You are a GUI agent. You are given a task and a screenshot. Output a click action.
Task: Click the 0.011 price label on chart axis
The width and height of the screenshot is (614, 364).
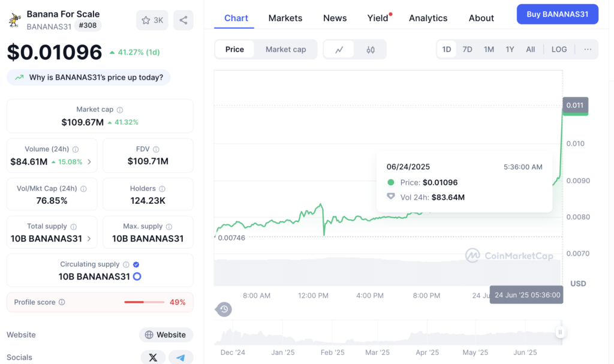pyautogui.click(x=575, y=105)
